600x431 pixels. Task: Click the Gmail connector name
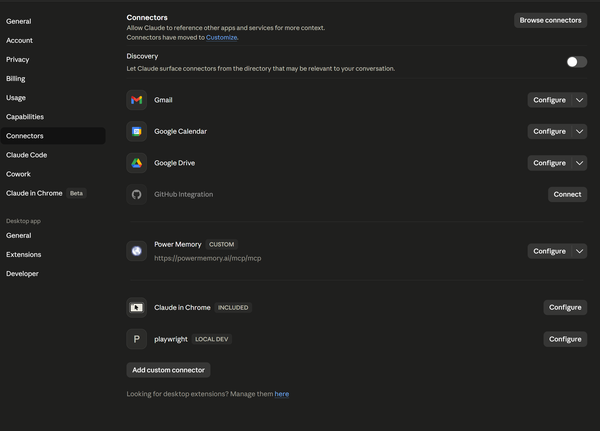(x=163, y=100)
